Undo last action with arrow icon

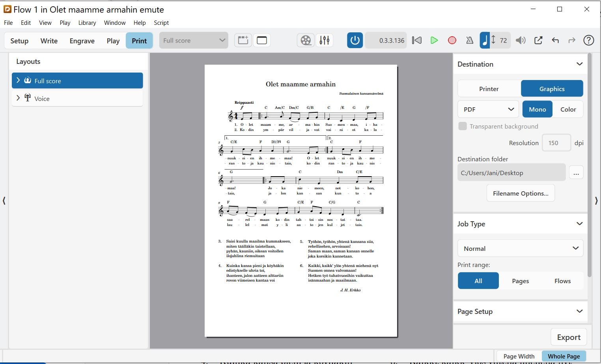[x=555, y=40]
